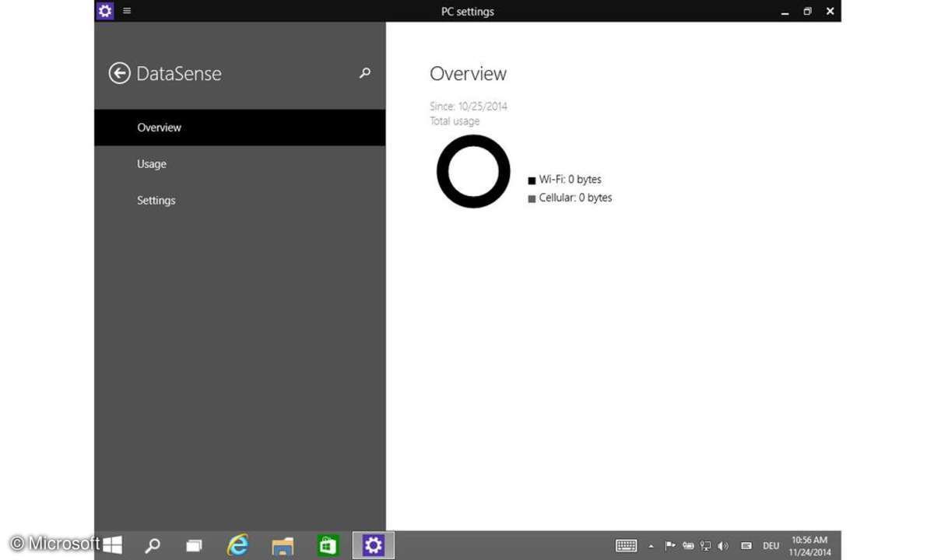The width and height of the screenshot is (934, 560).
Task: Open the hamburger menu in the title bar
Action: [x=127, y=11]
